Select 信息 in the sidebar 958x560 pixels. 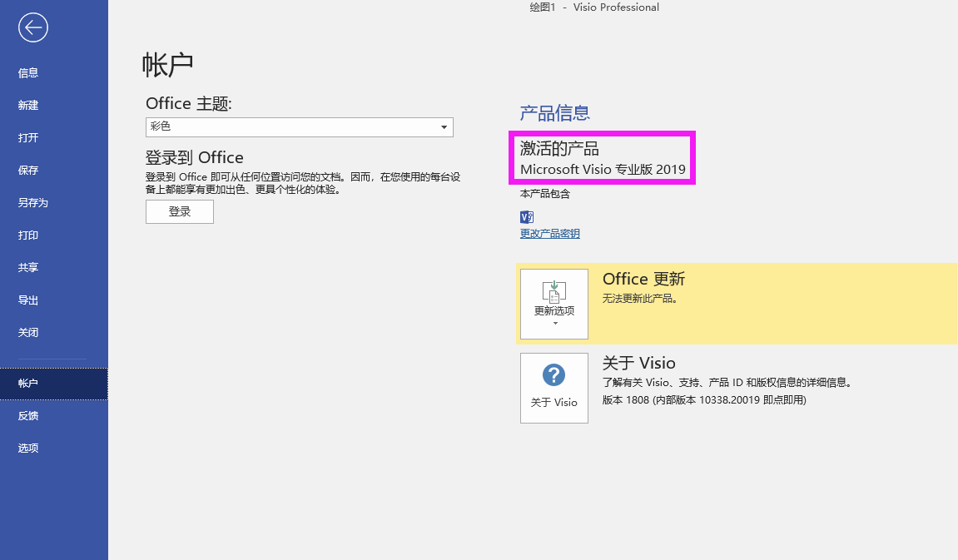(x=29, y=73)
